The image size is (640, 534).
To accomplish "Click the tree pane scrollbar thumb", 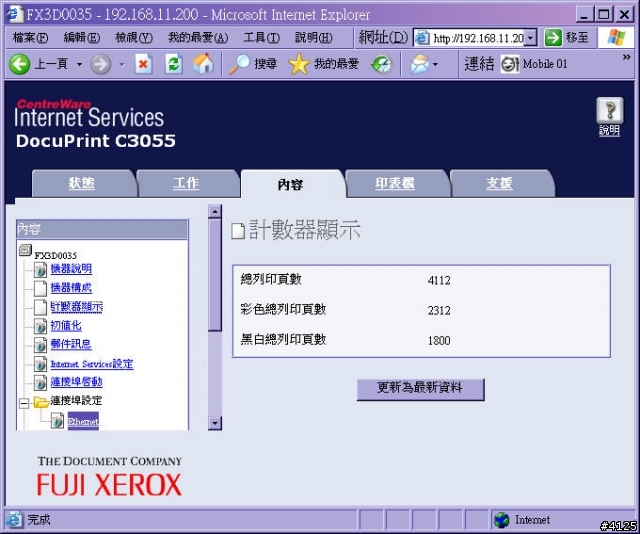I will pyautogui.click(x=215, y=275).
